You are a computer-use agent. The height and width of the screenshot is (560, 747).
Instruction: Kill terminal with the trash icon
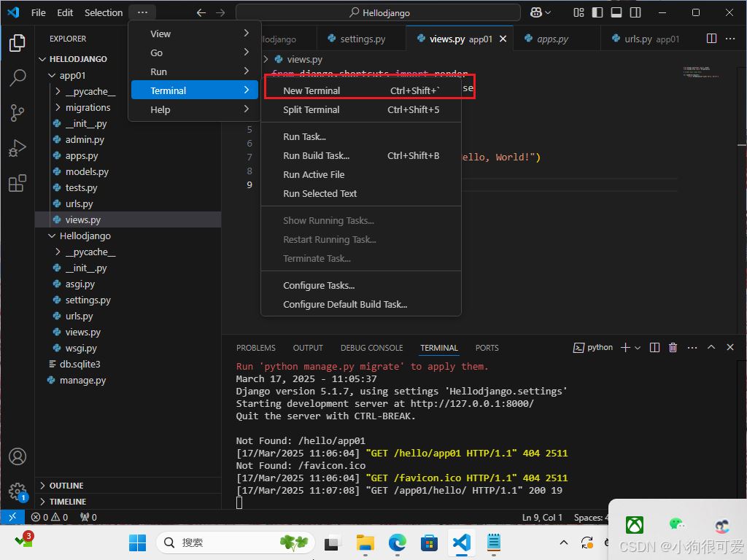pyautogui.click(x=673, y=348)
